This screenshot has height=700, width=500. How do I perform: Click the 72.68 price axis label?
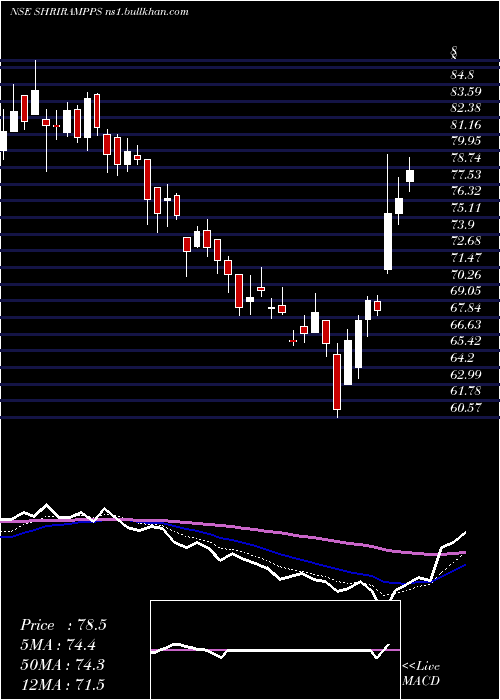pyautogui.click(x=466, y=241)
